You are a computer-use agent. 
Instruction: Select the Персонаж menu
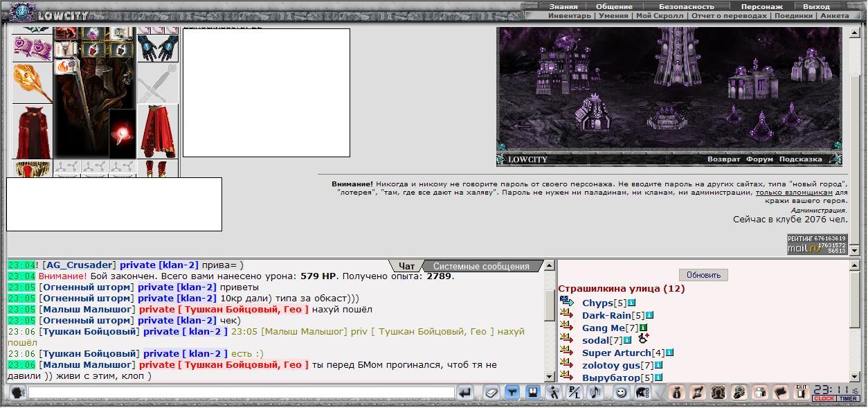[762, 6]
